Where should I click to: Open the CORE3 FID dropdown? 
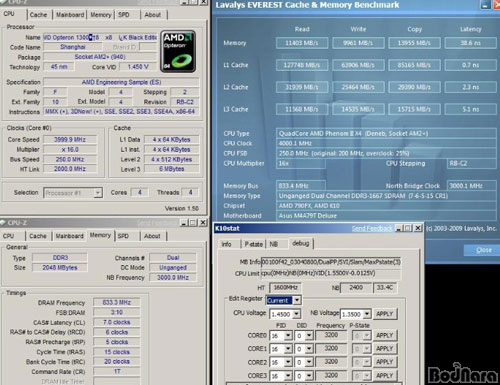pyautogui.click(x=288, y=376)
